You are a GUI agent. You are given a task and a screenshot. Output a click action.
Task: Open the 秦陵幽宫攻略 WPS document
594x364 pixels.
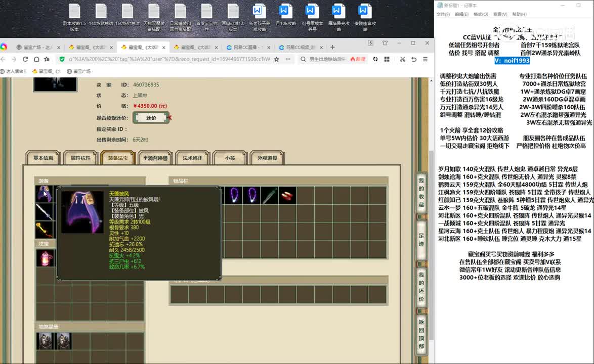click(x=365, y=17)
